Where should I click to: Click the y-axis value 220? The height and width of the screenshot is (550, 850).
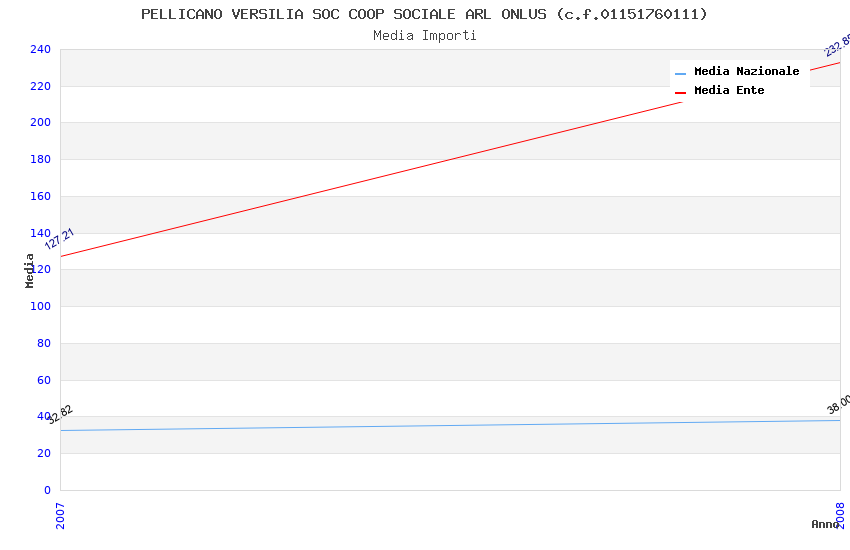point(40,86)
